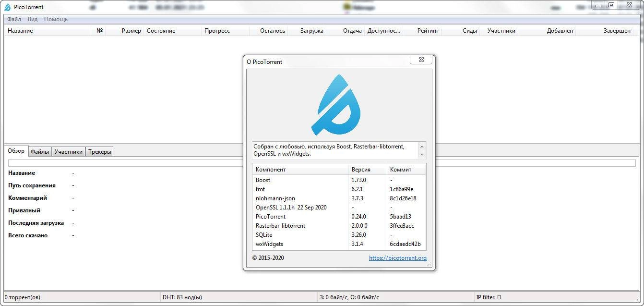Image resolution: width=644 pixels, height=306 pixels.
Task: Click the Всего скачано label
Action: [28, 235]
